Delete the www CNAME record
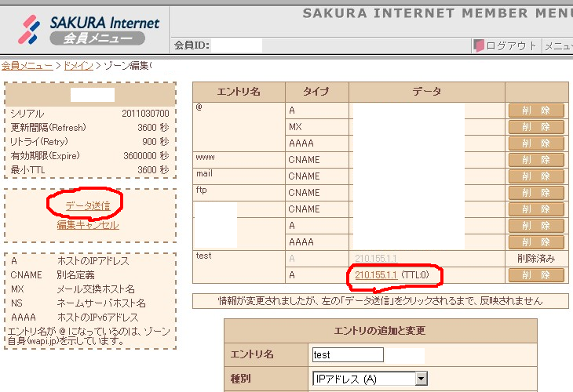This screenshot has height=392, width=573. [536, 160]
